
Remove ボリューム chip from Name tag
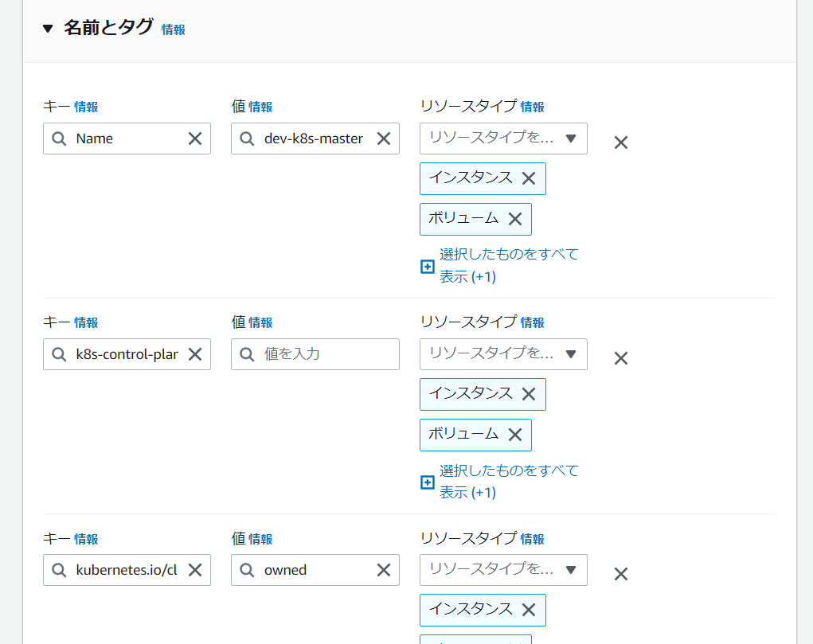(515, 219)
